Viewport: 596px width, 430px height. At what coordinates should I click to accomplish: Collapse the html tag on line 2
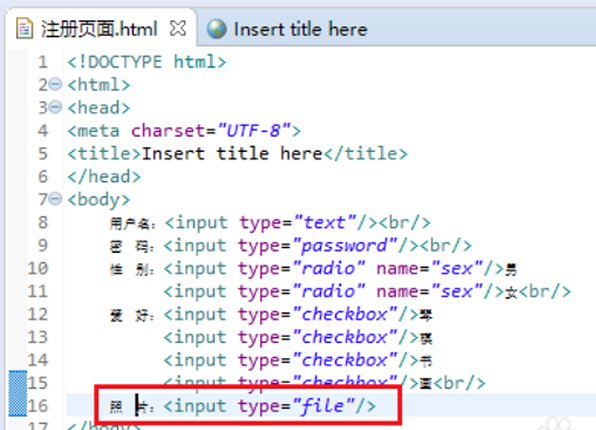55,84
